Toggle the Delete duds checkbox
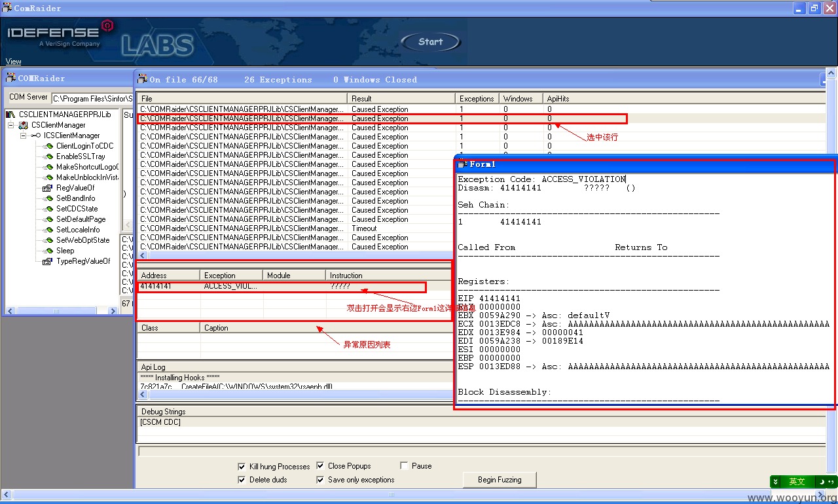This screenshot has width=838, height=504. (x=242, y=480)
